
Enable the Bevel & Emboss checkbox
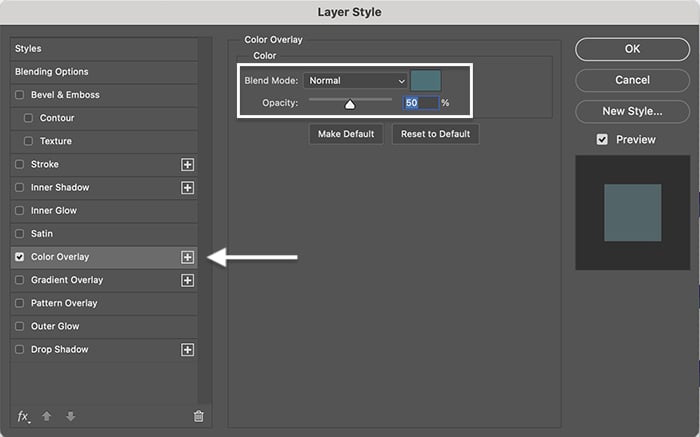coord(20,95)
